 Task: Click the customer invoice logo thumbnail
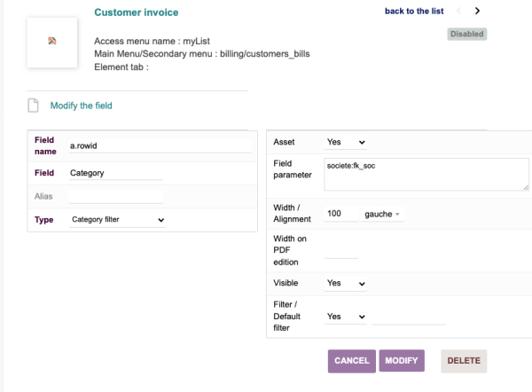coord(51,43)
